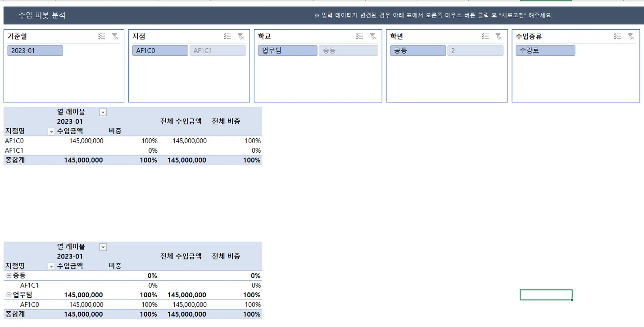Collapse the 업무팀 group in bottom pivot
Viewport: 644px width, 327px height.
click(9, 295)
